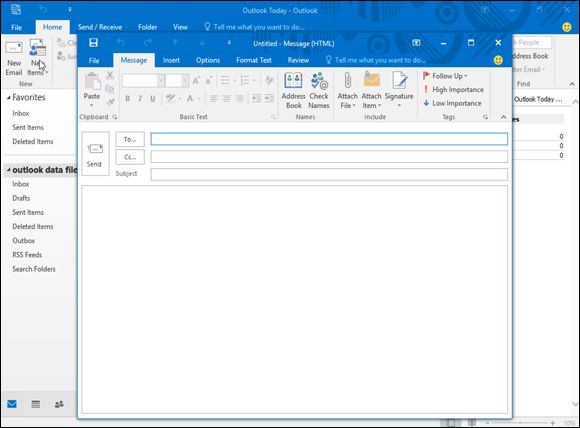Open the Address Book
The height and width of the screenshot is (428, 580).
294,91
